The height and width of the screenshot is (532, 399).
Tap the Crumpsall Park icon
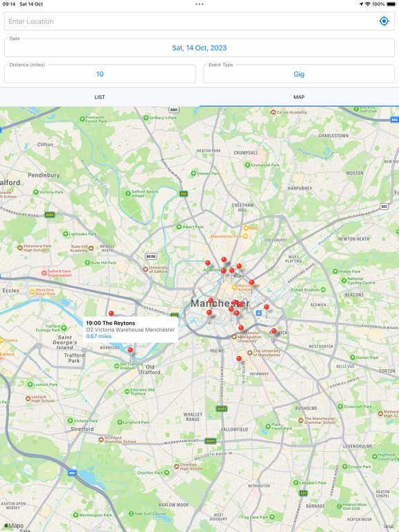[247, 165]
